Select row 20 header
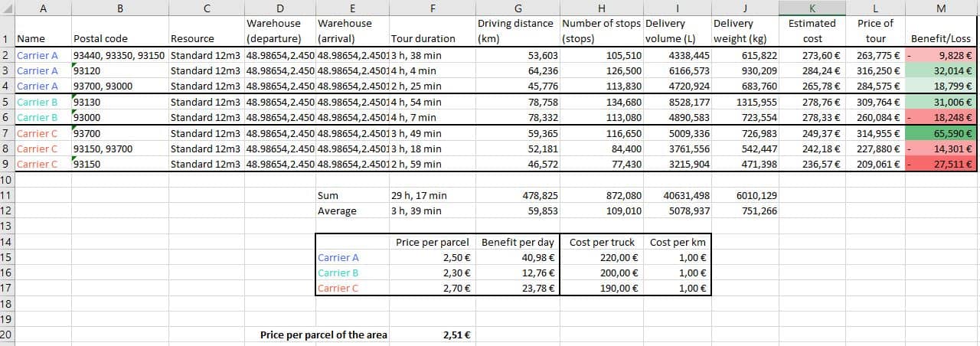This screenshot has height=346, width=980. click(x=6, y=335)
